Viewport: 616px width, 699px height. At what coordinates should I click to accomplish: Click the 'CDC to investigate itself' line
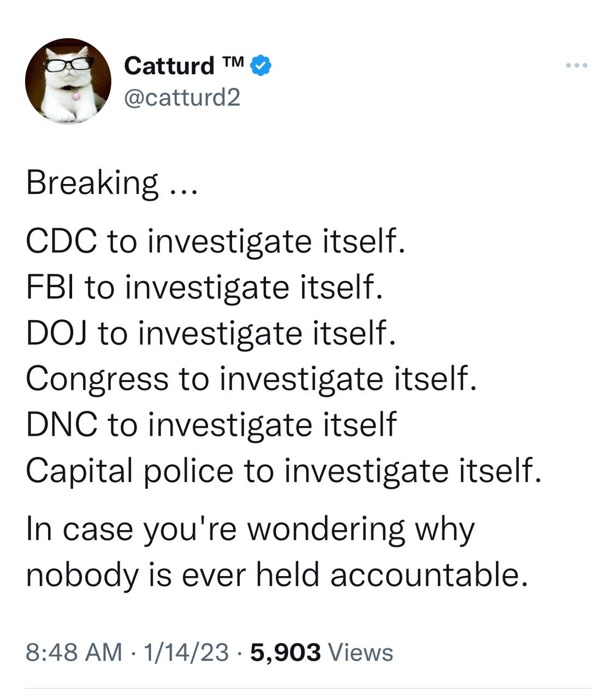coord(216,241)
